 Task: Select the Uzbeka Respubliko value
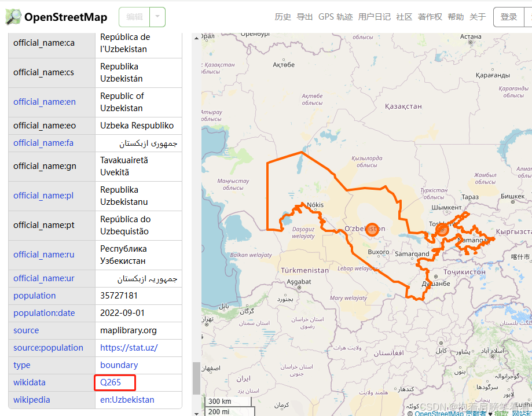tap(137, 126)
